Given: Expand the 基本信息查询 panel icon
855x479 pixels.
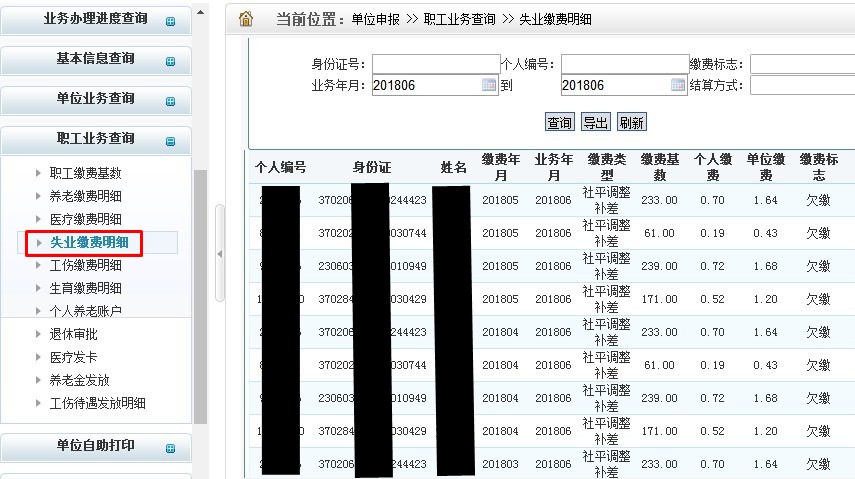Looking at the screenshot, I should point(170,61).
